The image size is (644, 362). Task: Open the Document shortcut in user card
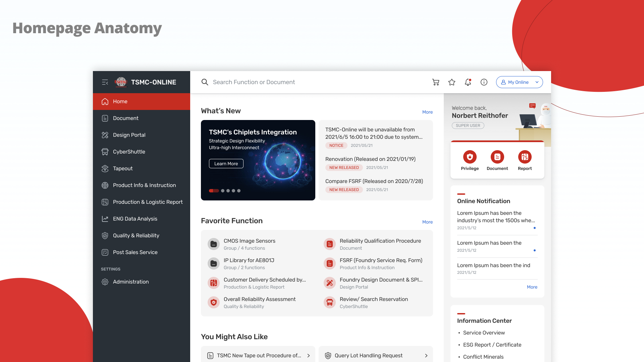[497, 157]
